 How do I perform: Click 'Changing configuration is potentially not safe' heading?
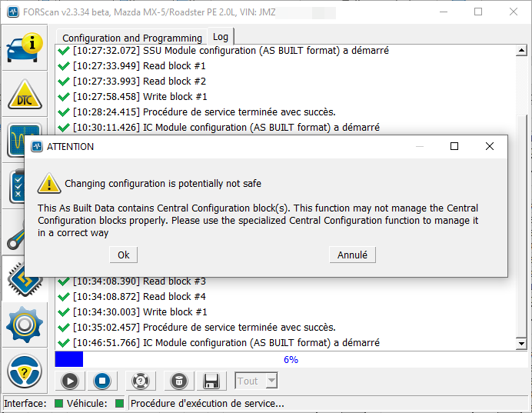coord(163,184)
